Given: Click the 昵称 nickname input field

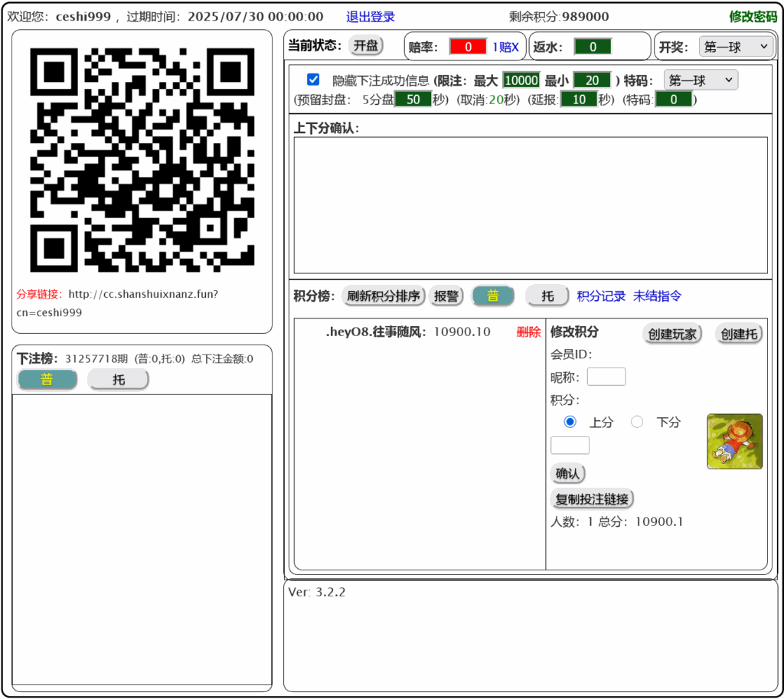Looking at the screenshot, I should click(606, 377).
